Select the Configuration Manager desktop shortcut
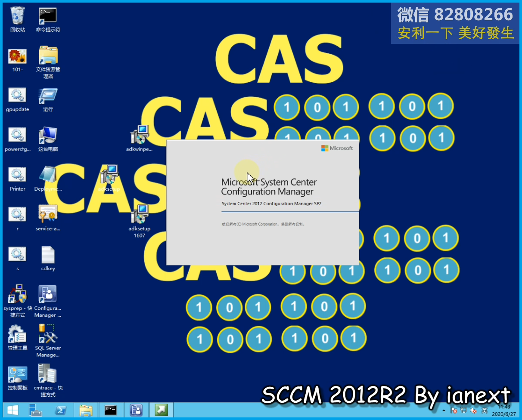The image size is (522, 420). [x=48, y=301]
